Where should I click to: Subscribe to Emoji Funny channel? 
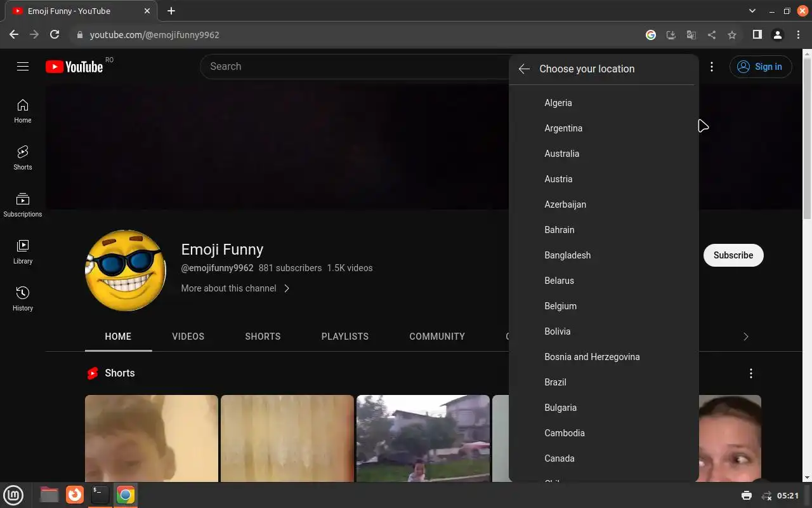[733, 255]
